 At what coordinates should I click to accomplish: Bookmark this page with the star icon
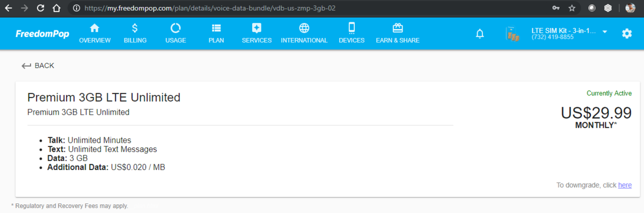coord(572,9)
